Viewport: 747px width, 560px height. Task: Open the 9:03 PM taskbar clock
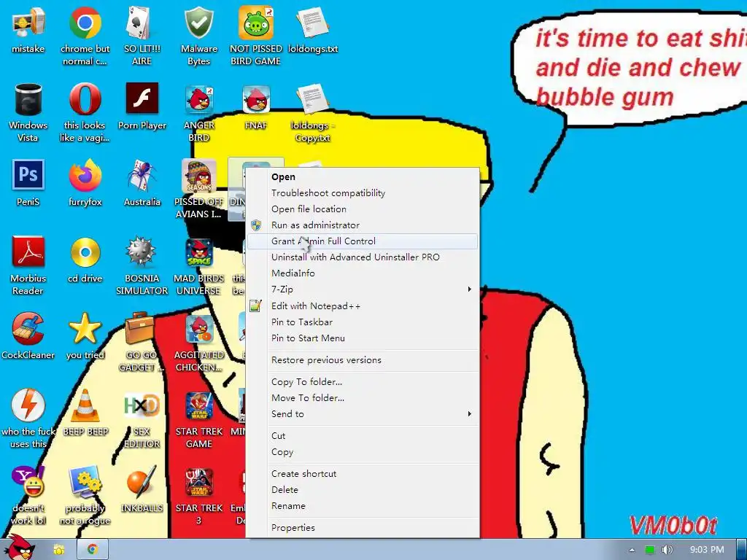pos(706,550)
